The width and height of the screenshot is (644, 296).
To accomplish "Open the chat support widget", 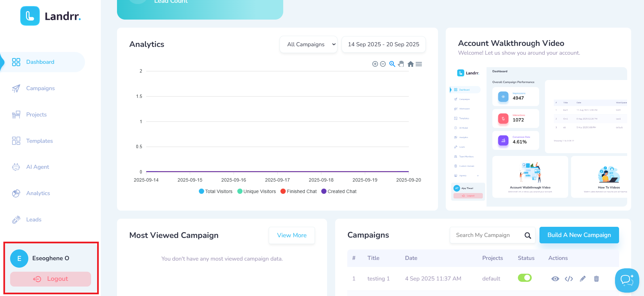I will point(627,280).
